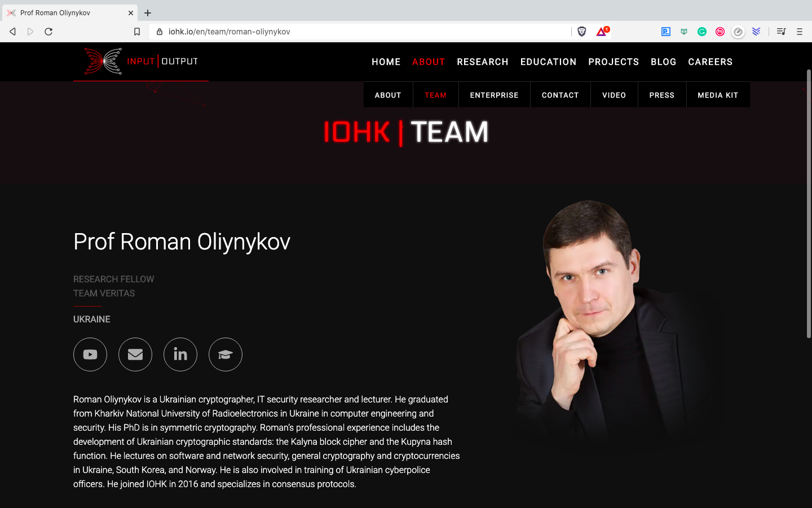812x508 pixels.
Task: Select the Prof Roman Oliynykov browser tab
Action: [69, 12]
